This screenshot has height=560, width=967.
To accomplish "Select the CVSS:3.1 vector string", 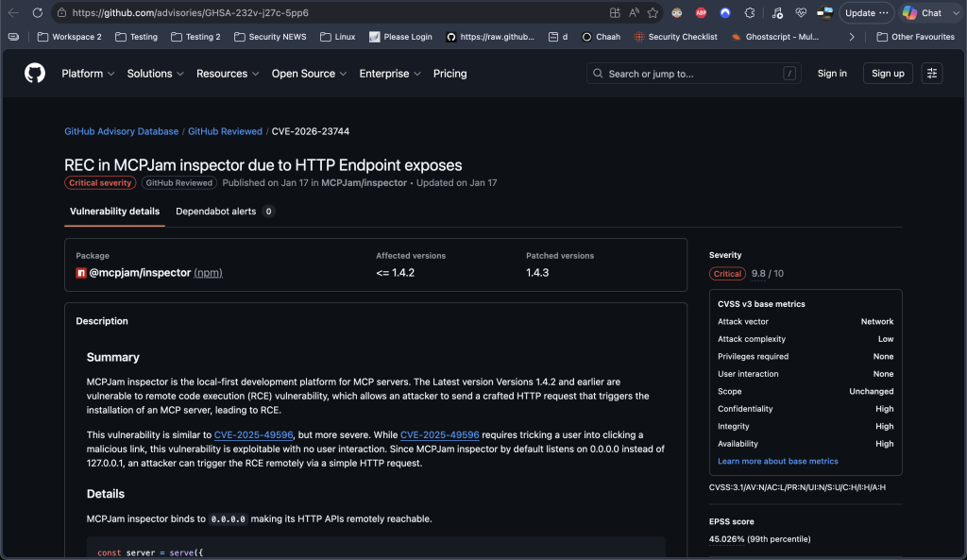I will coord(797,487).
